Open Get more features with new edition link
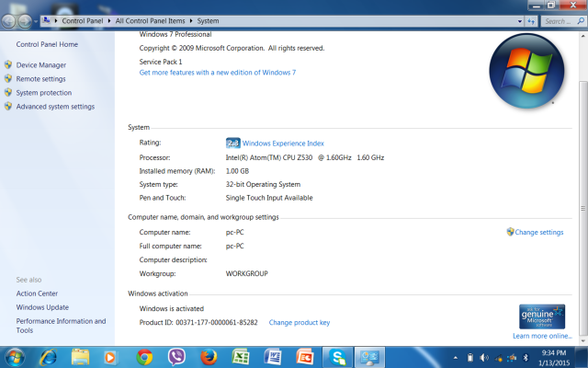 218,73
